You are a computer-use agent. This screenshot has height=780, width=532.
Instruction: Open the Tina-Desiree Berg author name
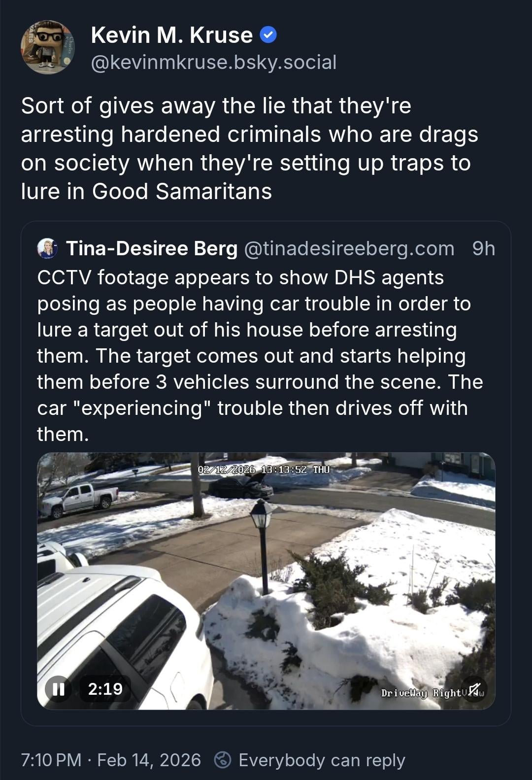click(152, 249)
